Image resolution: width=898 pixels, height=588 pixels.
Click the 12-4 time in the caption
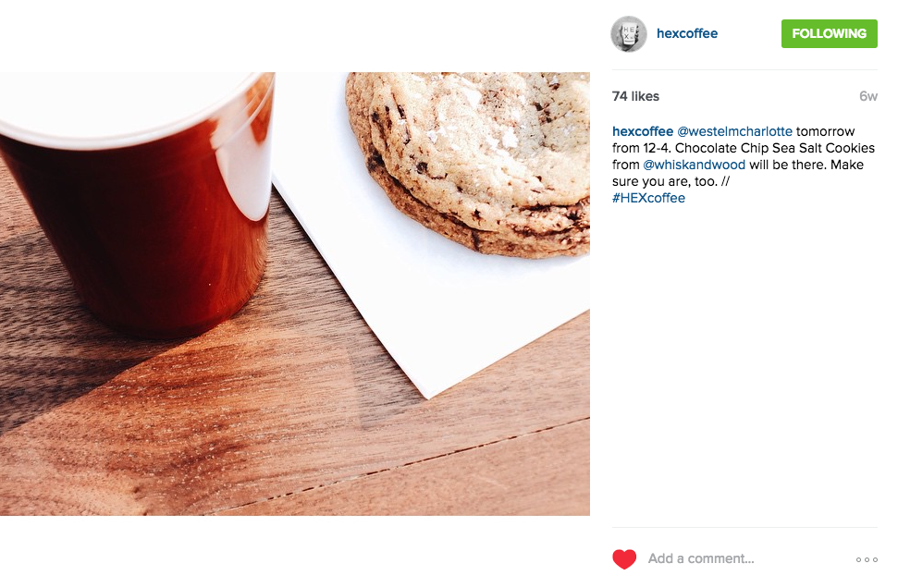(x=657, y=148)
